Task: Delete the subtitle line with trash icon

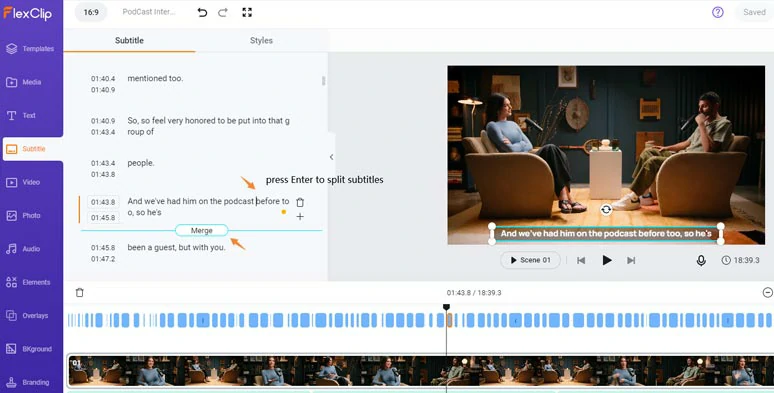Action: [300, 202]
